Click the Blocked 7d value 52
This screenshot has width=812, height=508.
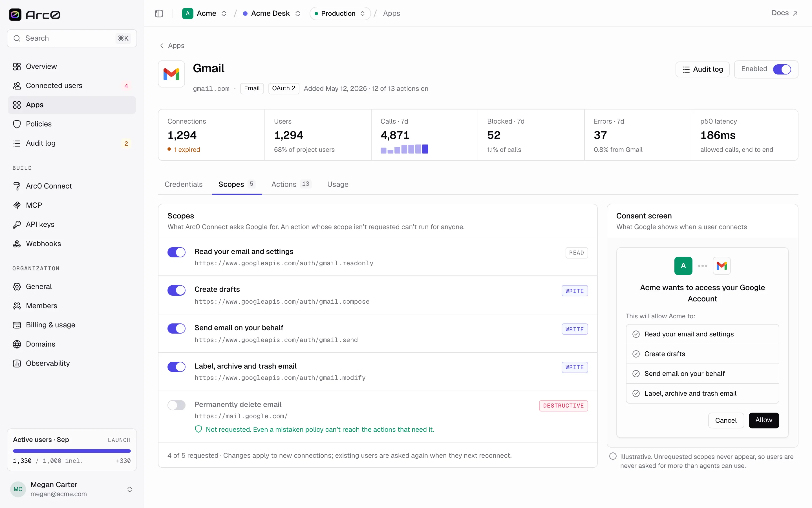pos(494,135)
